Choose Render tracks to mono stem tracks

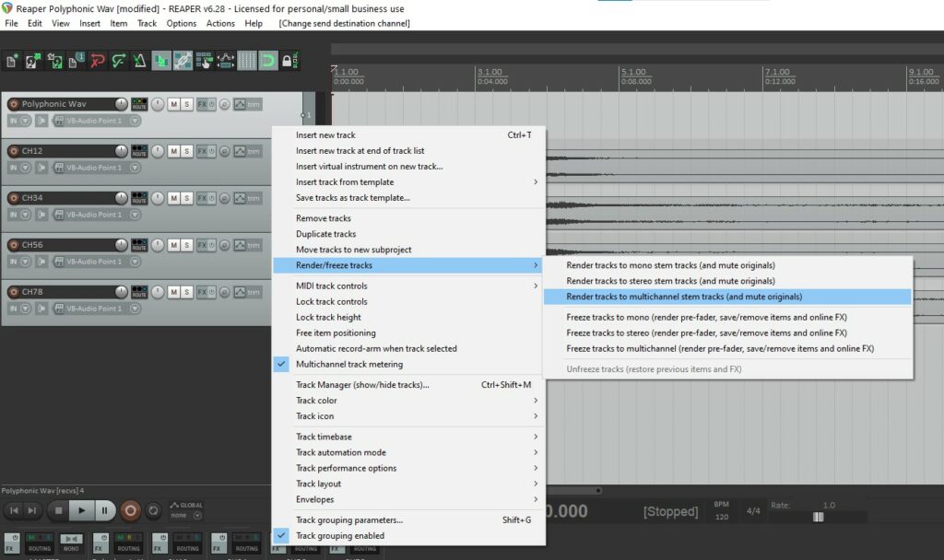727,265
